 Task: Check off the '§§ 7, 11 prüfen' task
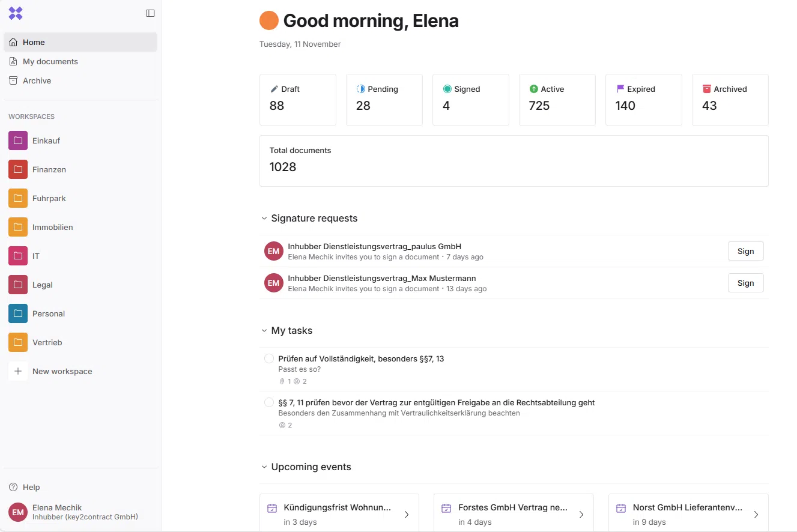coord(269,402)
